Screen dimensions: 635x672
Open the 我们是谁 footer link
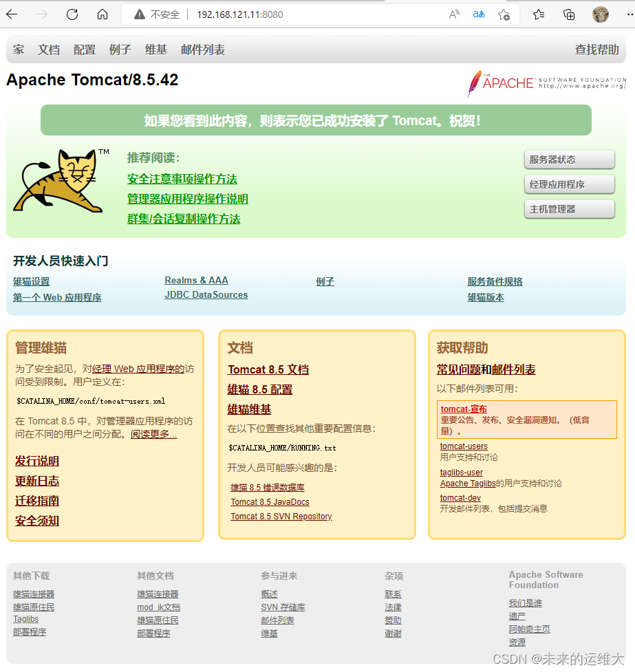[525, 603]
